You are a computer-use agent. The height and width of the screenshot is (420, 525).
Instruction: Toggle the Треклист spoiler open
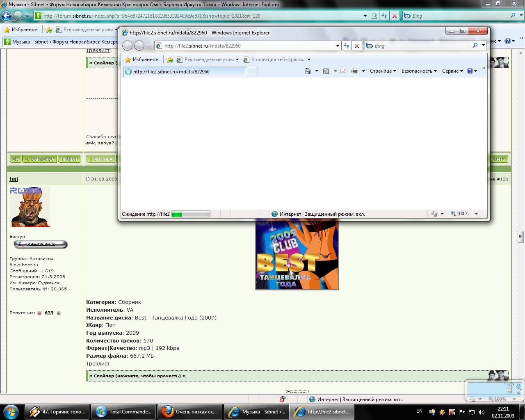click(x=137, y=376)
